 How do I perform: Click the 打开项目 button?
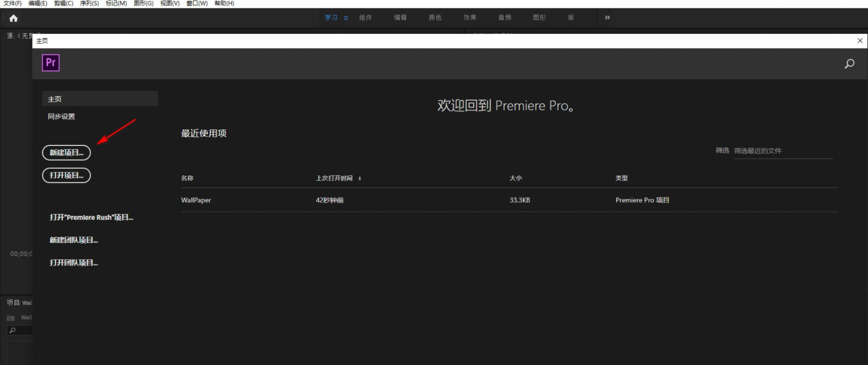(x=66, y=175)
